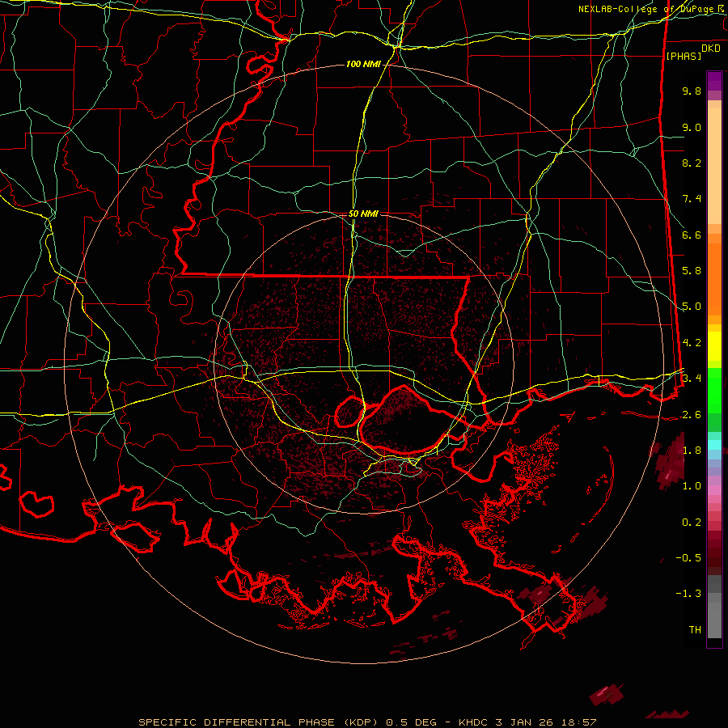Image resolution: width=728 pixels, height=728 pixels.
Task: Click the 7.4 scale value
Action: (692, 199)
